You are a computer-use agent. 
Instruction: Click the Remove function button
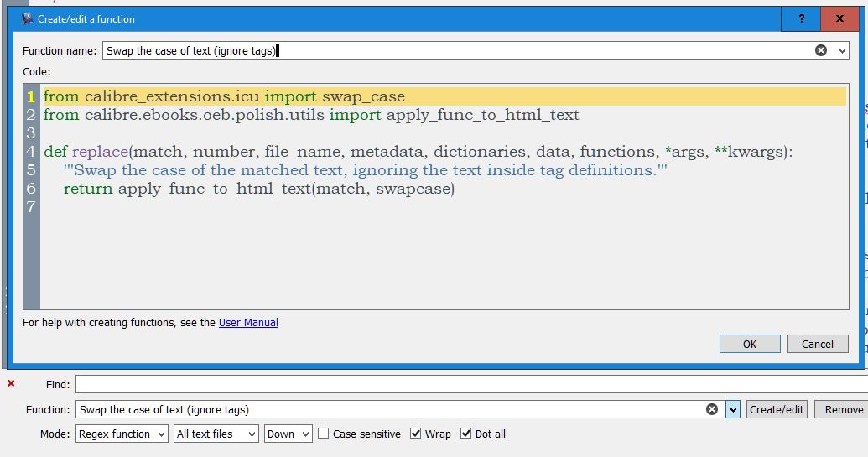point(843,409)
